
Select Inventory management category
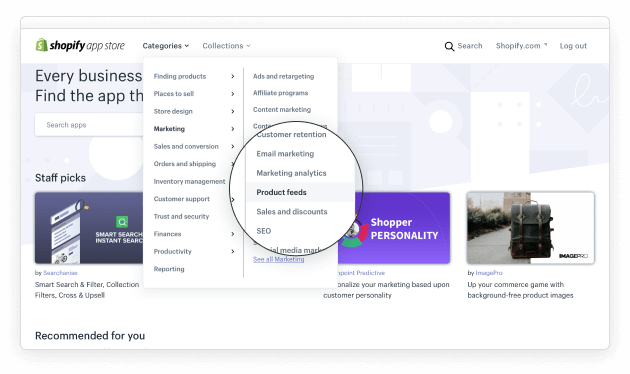189,181
